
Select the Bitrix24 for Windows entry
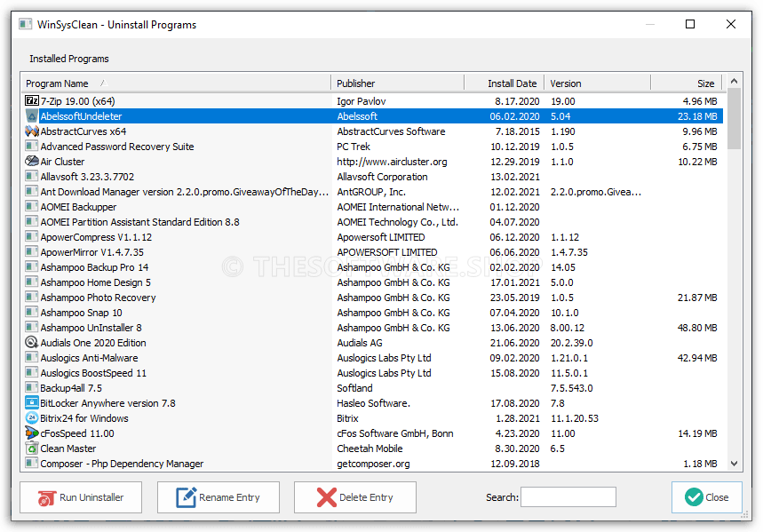tap(374, 417)
